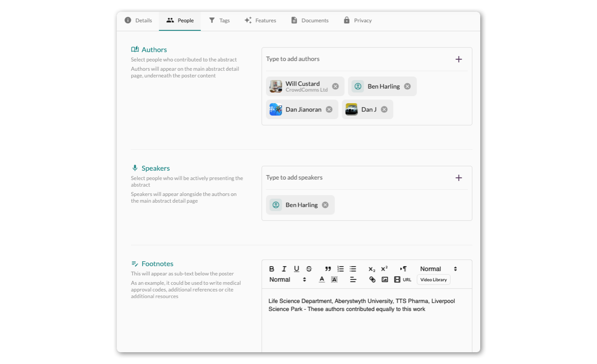597x364 pixels.
Task: Click the plus icon to add speakers
Action: (x=458, y=178)
